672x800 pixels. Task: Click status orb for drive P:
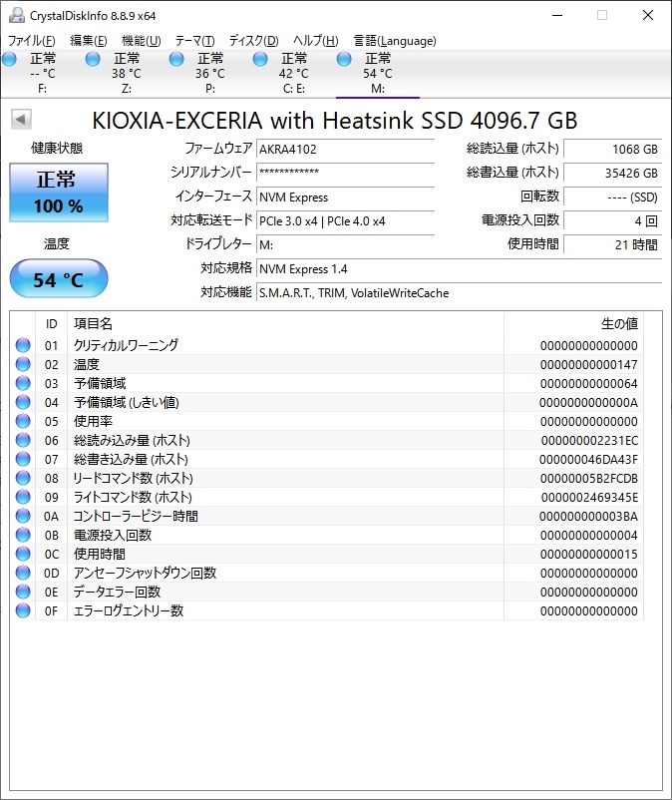point(176,59)
